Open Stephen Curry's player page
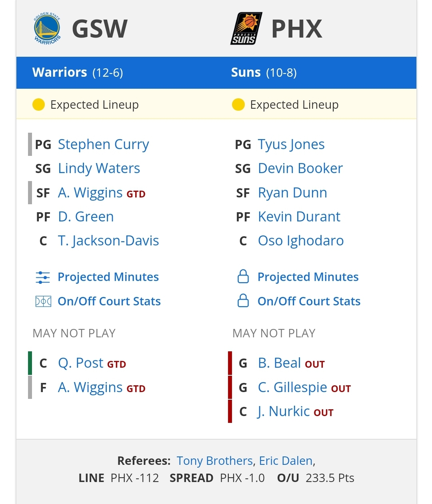Image resolution: width=432 pixels, height=504 pixels. (103, 144)
